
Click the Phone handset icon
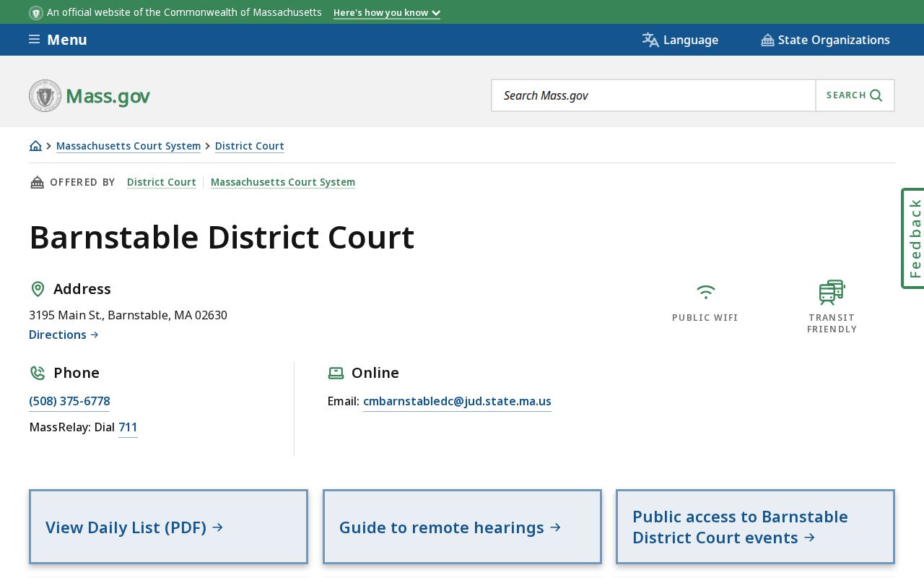(38, 373)
